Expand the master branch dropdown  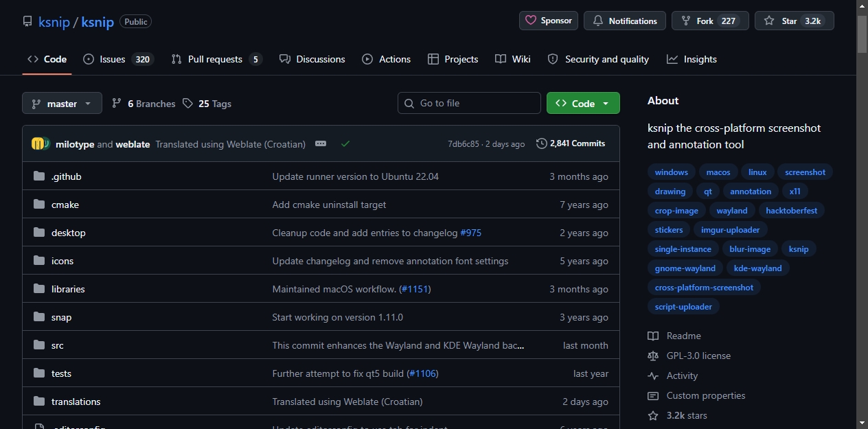[x=62, y=103]
